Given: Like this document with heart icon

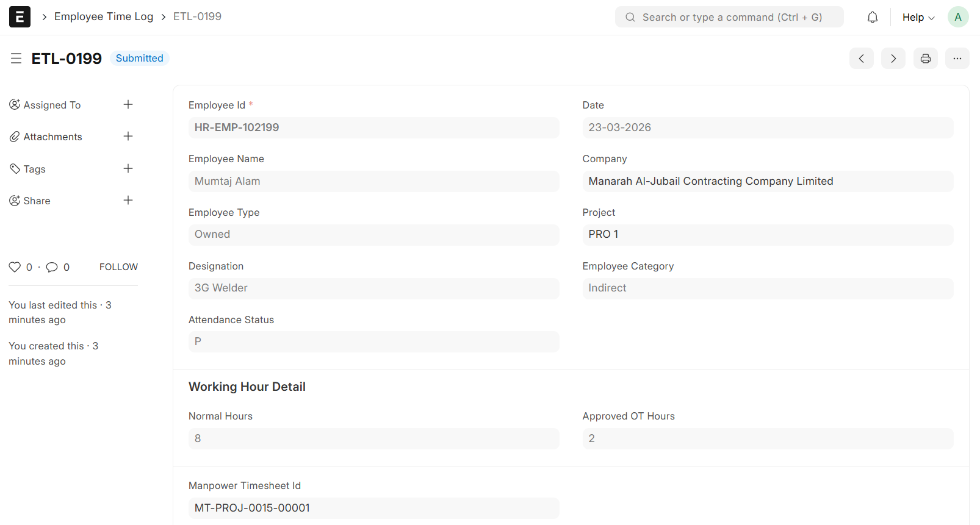Looking at the screenshot, I should (15, 267).
